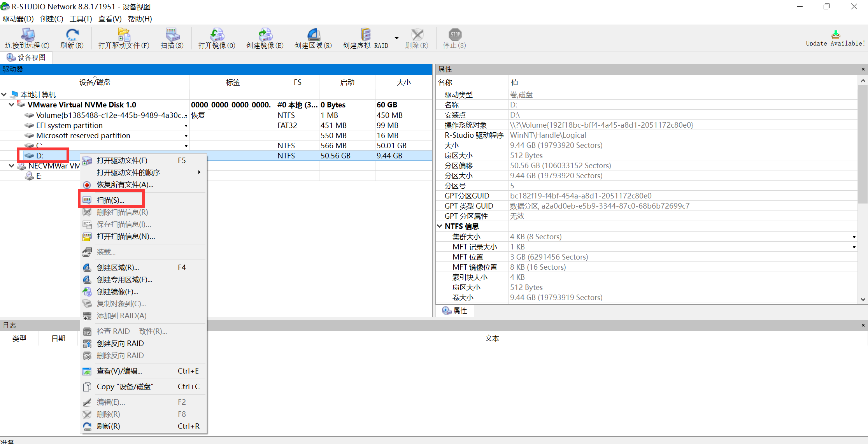Open dropdown arrow on EFI system partition row
This screenshot has height=444, width=868.
[x=186, y=126]
